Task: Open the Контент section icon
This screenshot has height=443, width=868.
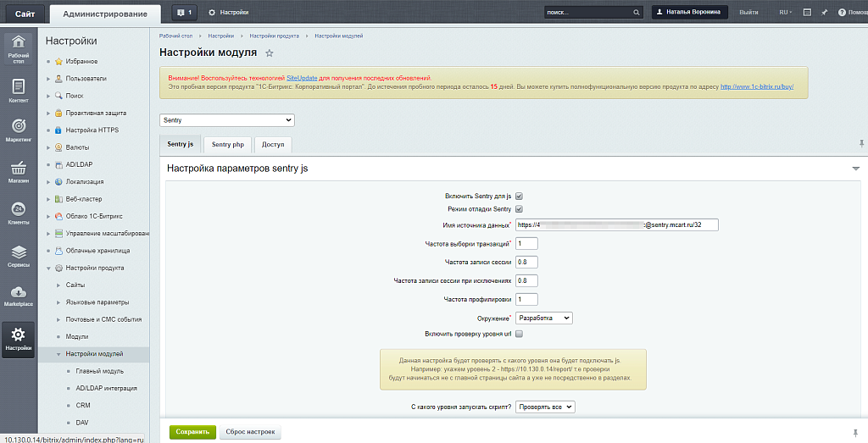Action: click(18, 89)
